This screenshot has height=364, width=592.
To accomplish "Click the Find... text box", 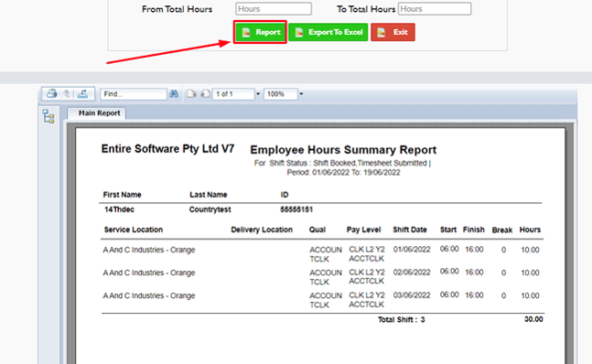I will 134,94.
